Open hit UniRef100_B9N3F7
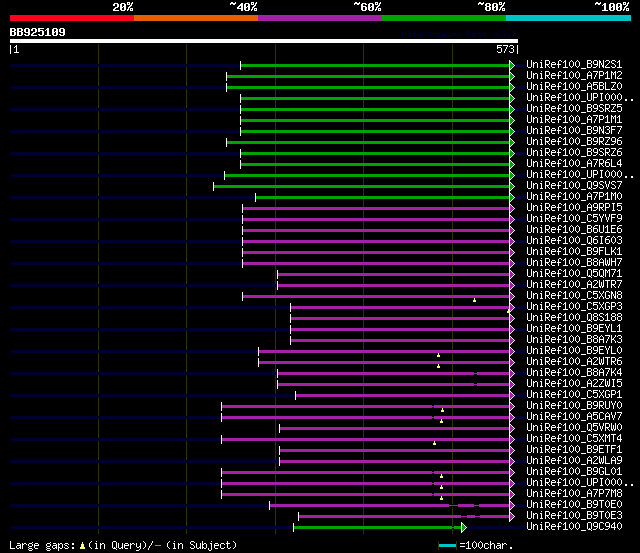The height and width of the screenshot is (553, 640). (574, 131)
